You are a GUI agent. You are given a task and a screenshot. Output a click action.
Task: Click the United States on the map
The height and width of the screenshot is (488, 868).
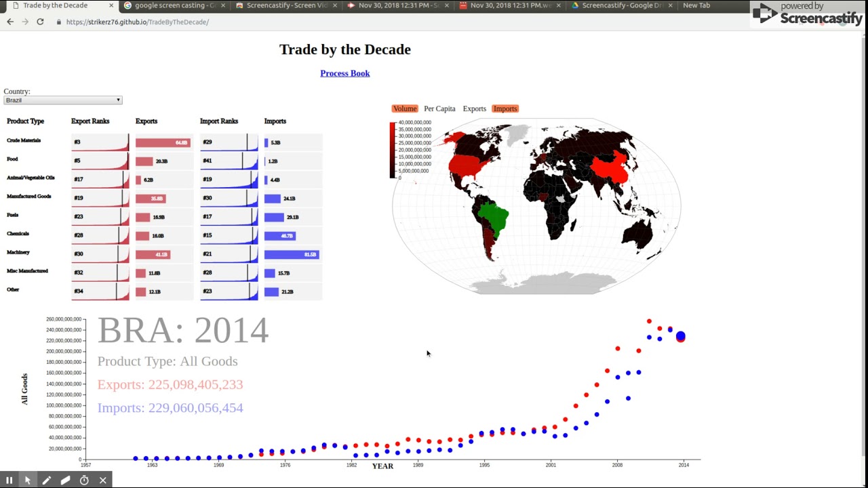467,165
